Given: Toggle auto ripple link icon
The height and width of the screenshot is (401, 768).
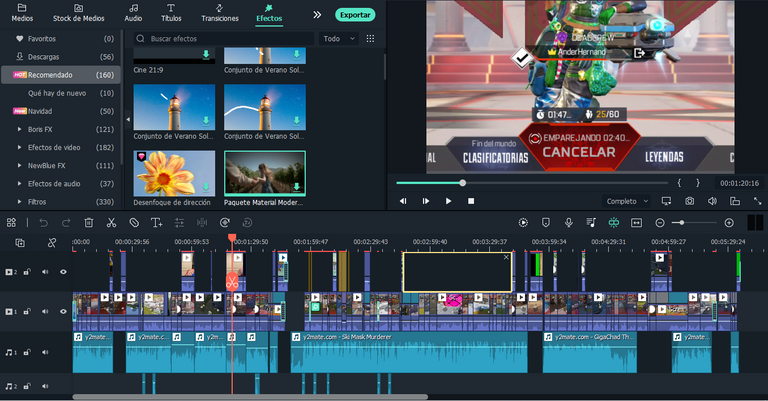Looking at the screenshot, I should tap(51, 243).
